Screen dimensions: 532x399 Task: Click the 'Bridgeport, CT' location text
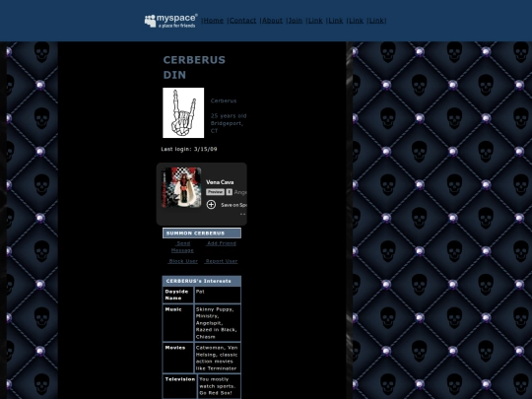[x=227, y=127]
